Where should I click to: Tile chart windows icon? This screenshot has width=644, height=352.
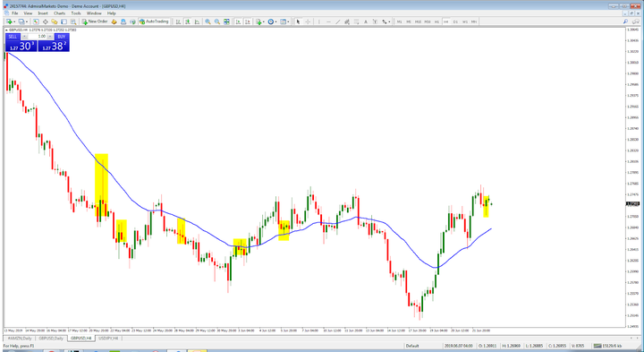226,21
